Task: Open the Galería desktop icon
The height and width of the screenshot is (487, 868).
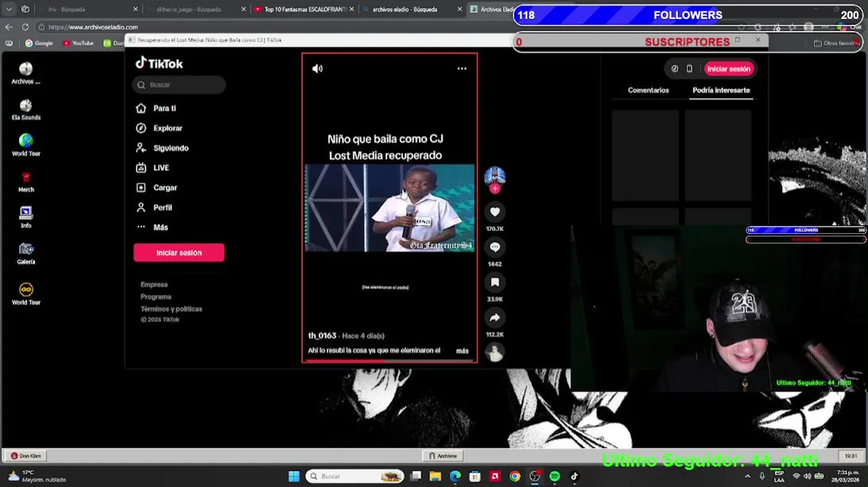Action: (x=26, y=254)
